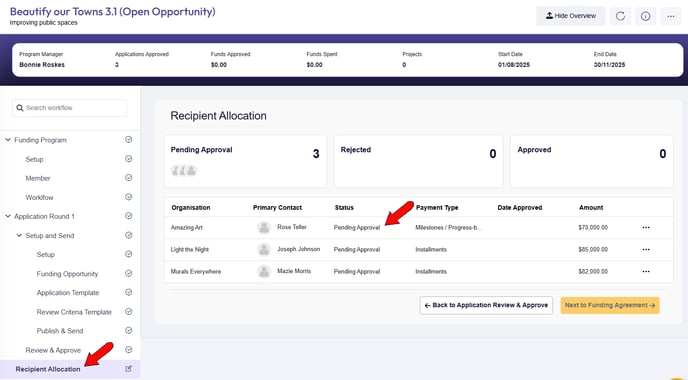Image resolution: width=688 pixels, height=380 pixels.
Task: Click Rose Teller's avatar icon
Action: coord(264,228)
